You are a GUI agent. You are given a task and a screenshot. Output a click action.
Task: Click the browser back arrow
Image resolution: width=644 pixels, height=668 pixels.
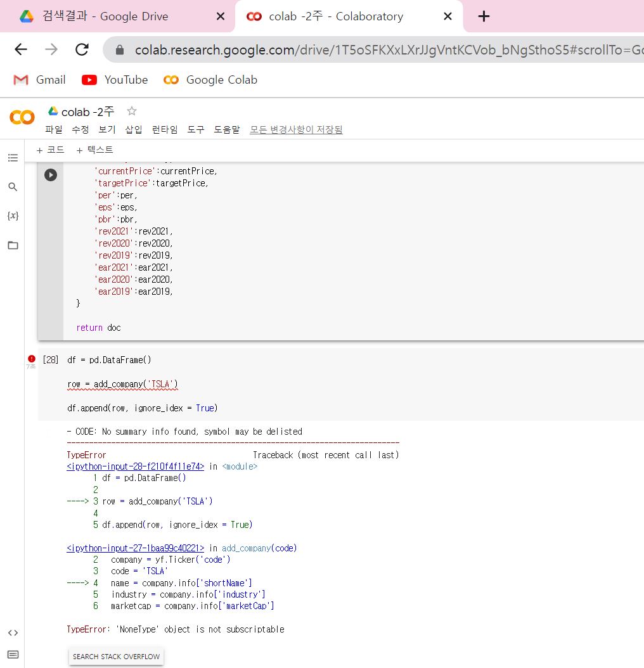(x=21, y=49)
